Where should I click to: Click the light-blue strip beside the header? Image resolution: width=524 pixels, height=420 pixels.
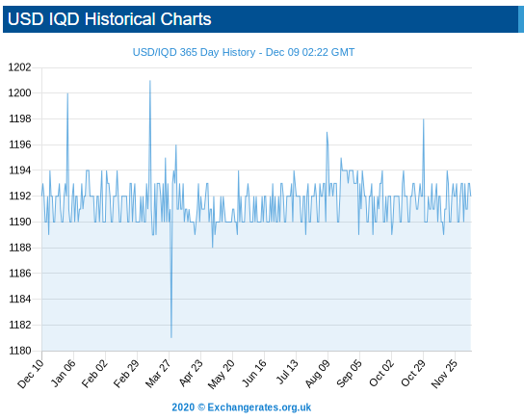521,19
